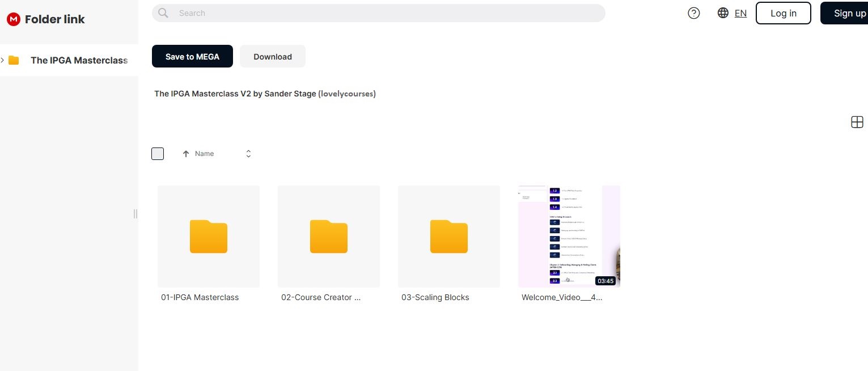Click the Log in button

(783, 13)
